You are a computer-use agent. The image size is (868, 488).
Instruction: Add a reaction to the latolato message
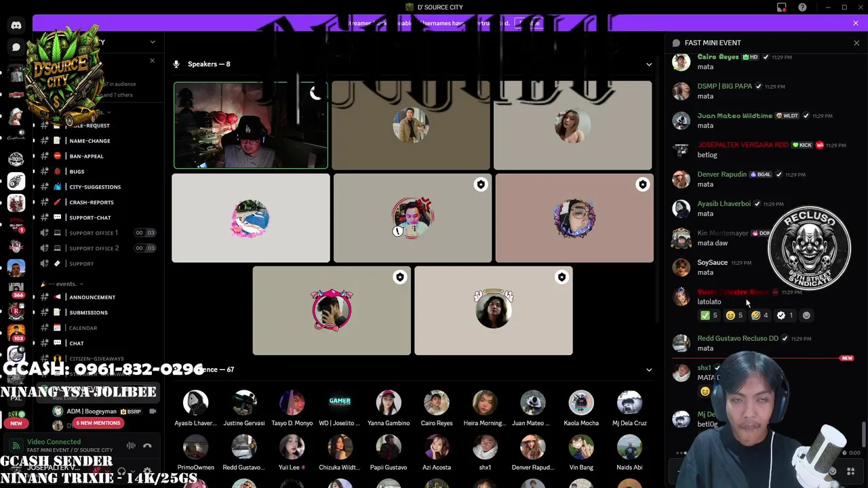(x=806, y=315)
